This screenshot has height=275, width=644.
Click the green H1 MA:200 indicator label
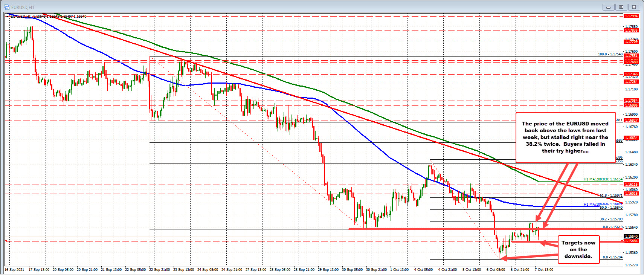[603, 180]
